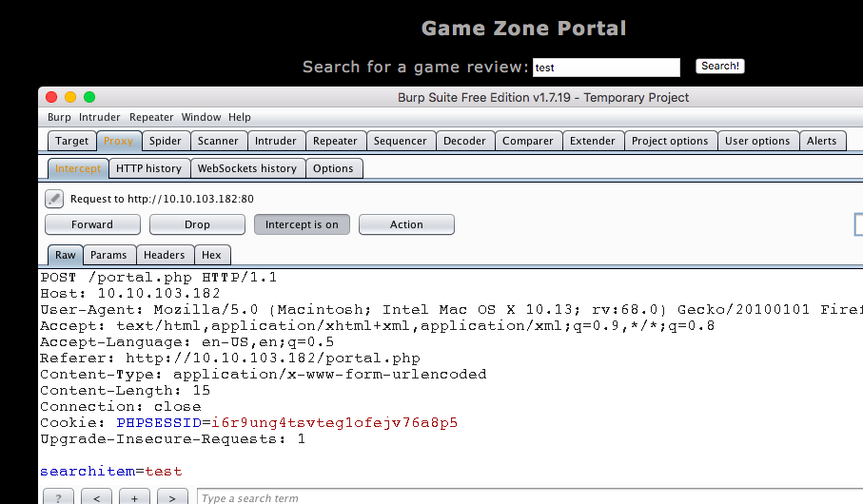Forward the intercepted request
The width and height of the screenshot is (863, 504).
pos(92,224)
